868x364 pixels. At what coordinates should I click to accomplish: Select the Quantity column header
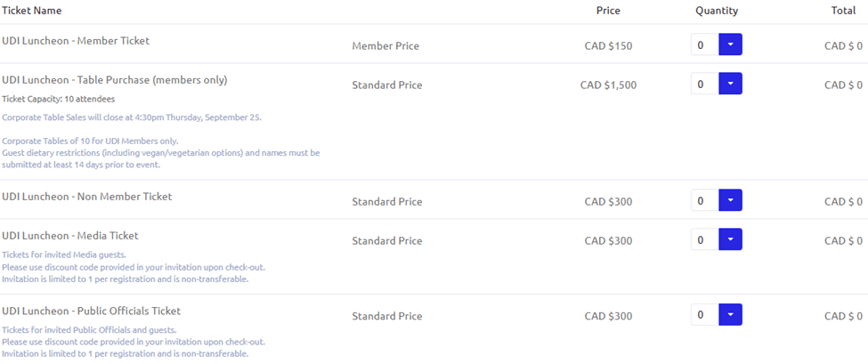point(717,11)
